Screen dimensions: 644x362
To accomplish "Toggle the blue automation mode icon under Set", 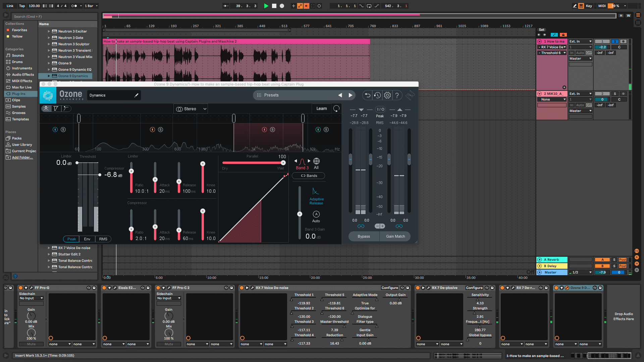I will (x=554, y=35).
